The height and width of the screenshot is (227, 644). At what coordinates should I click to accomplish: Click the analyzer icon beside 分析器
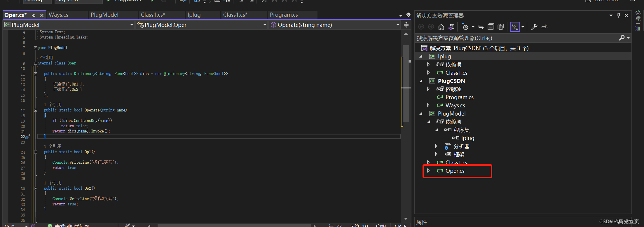tap(448, 146)
